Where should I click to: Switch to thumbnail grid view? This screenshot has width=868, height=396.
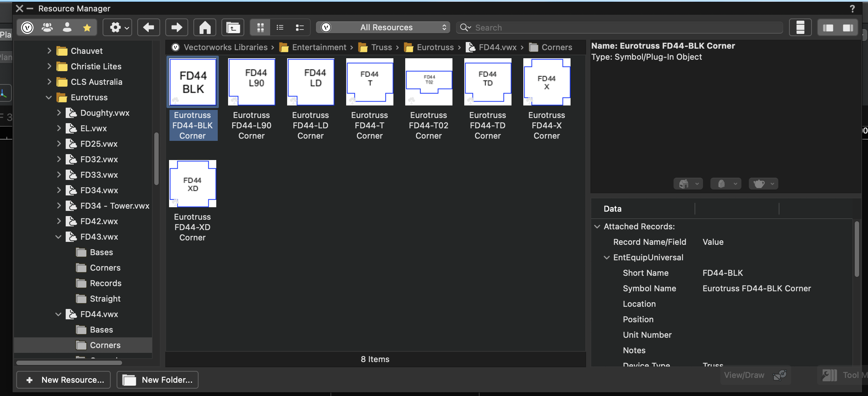click(x=260, y=28)
